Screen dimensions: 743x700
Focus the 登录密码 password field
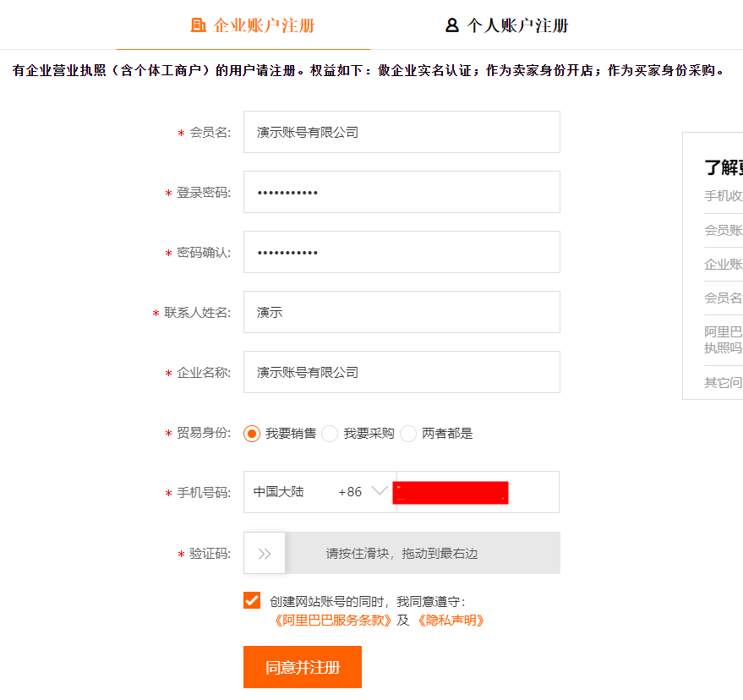401,192
